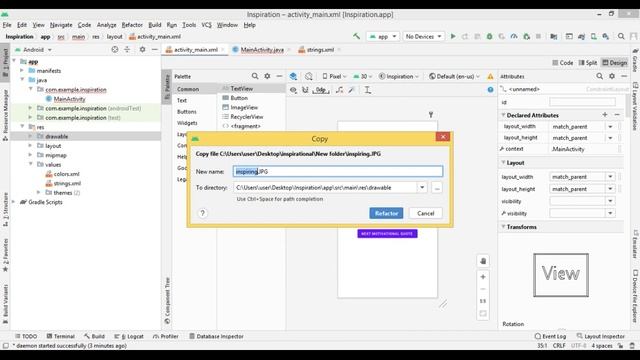Open the No Devices dropdown
The image size is (640, 360).
tap(423, 36)
